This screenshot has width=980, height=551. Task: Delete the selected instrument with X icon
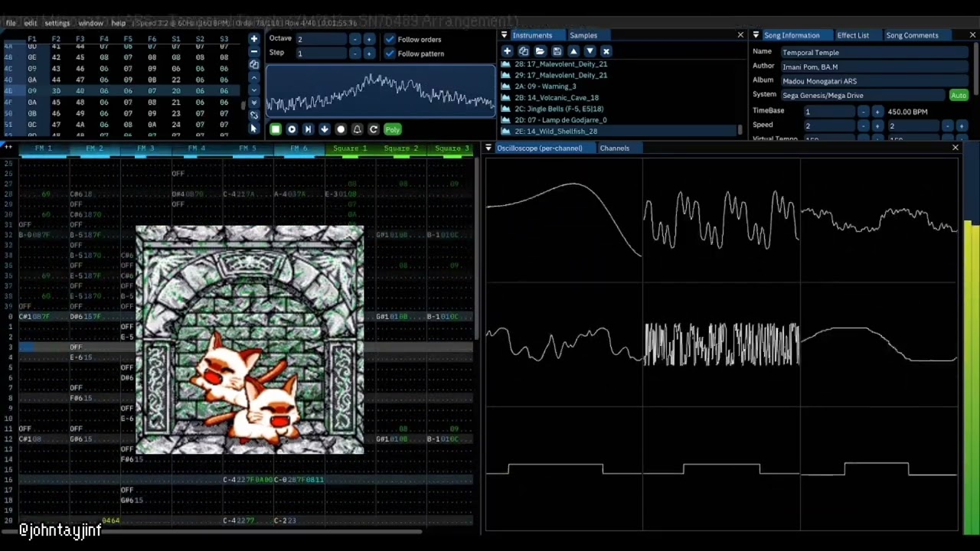(606, 51)
